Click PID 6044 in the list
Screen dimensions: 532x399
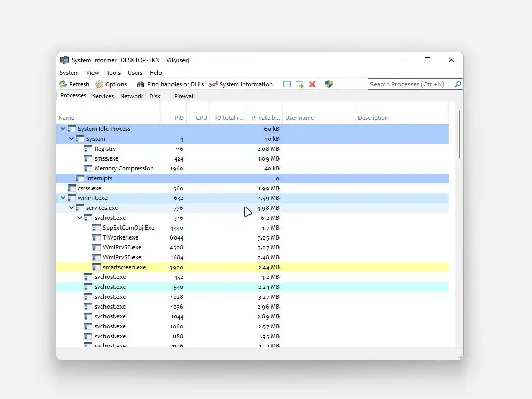[x=177, y=238]
